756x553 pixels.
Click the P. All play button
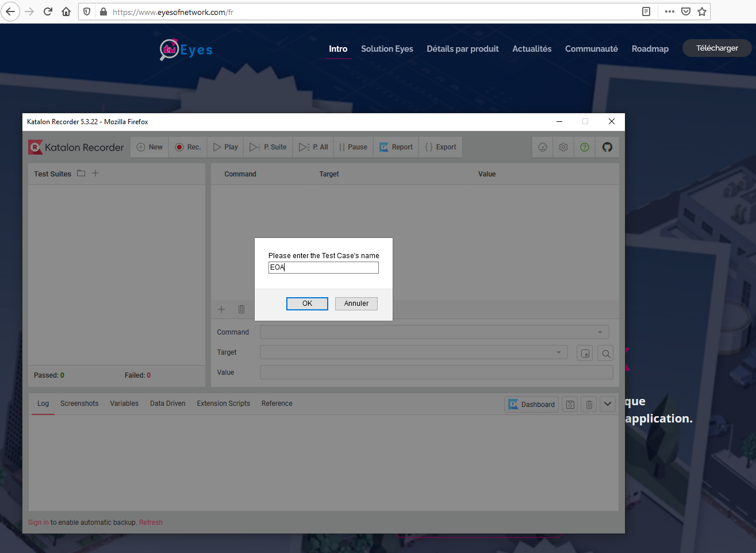point(313,147)
